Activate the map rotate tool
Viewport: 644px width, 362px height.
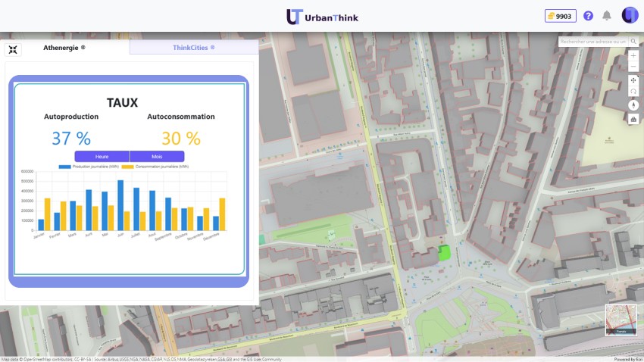point(633,92)
